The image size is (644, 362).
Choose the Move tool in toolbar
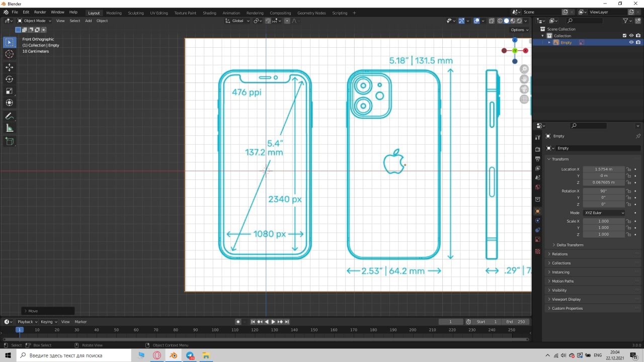coord(10,67)
